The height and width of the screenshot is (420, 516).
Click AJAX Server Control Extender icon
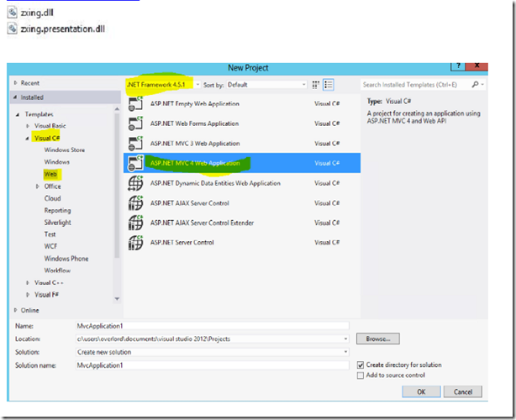tap(135, 223)
